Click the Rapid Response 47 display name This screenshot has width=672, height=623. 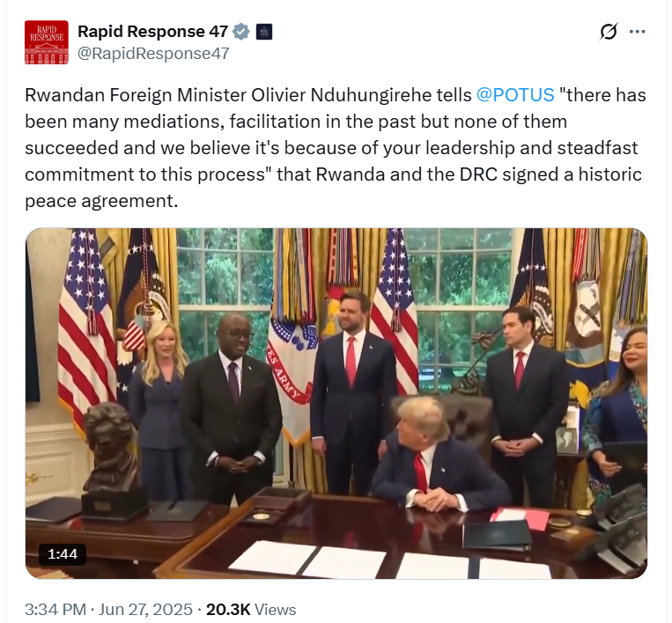(x=152, y=32)
